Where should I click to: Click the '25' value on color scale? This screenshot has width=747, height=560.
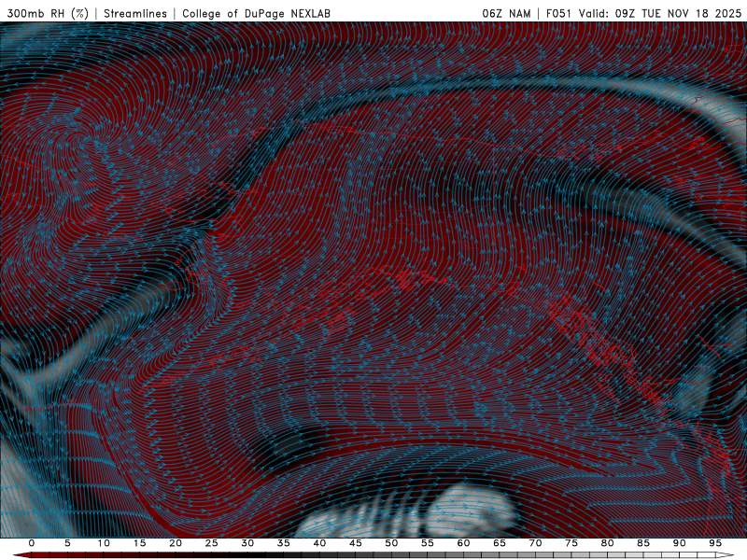[x=212, y=543]
